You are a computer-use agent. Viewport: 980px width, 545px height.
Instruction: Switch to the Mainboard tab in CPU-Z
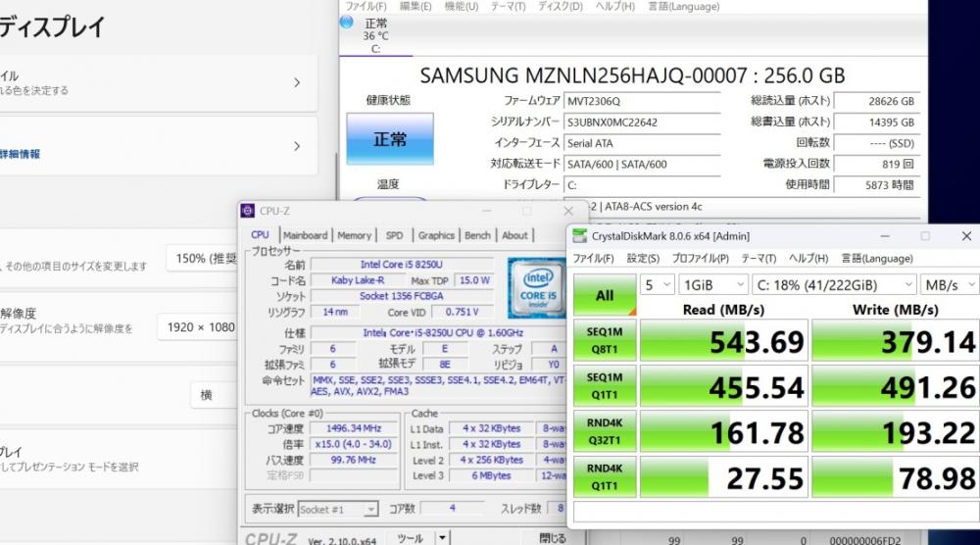pos(305,235)
